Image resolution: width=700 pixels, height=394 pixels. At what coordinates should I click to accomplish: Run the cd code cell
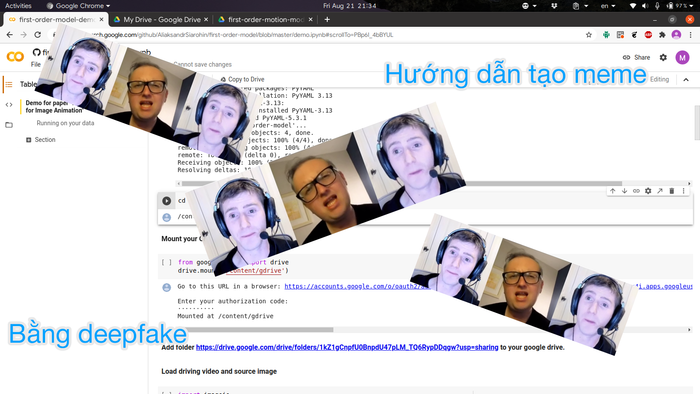tap(167, 201)
